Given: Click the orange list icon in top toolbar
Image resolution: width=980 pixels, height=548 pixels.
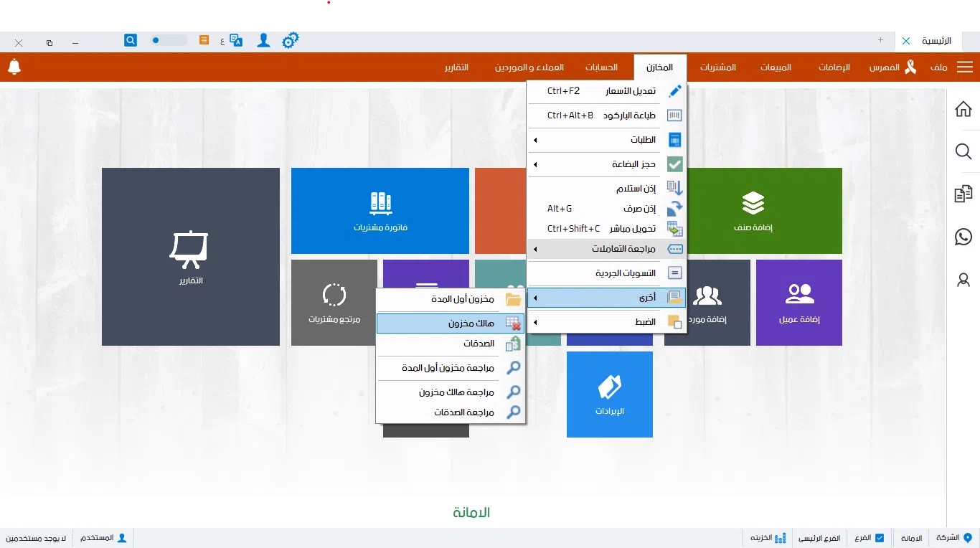Looking at the screenshot, I should click(x=203, y=40).
